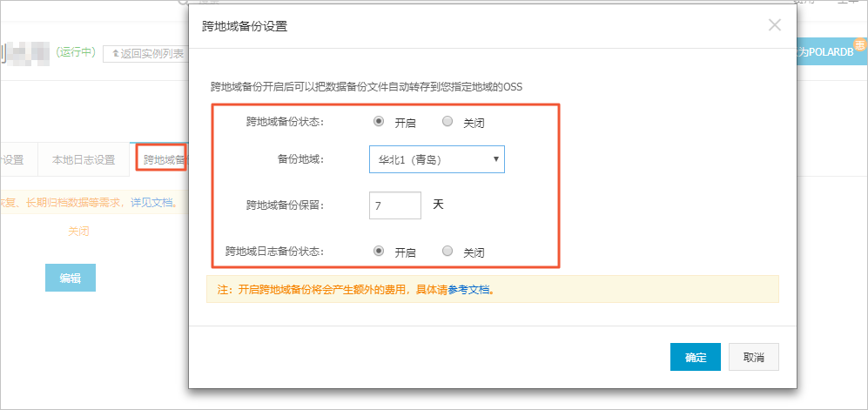
Task: Click 返回实例列表 in the background page
Action: click(146, 54)
